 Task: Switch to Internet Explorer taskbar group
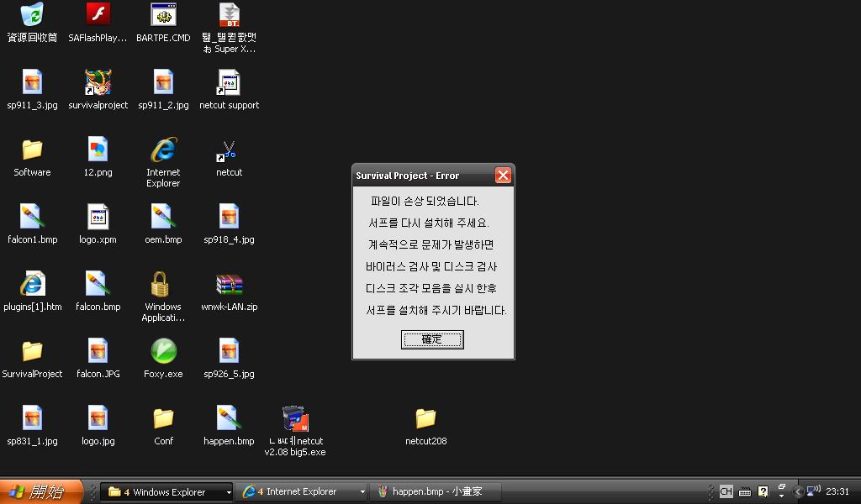(x=299, y=491)
